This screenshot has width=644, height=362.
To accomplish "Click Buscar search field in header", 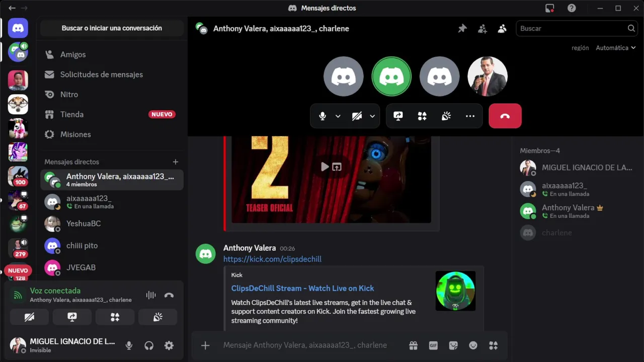I will 577,29.
